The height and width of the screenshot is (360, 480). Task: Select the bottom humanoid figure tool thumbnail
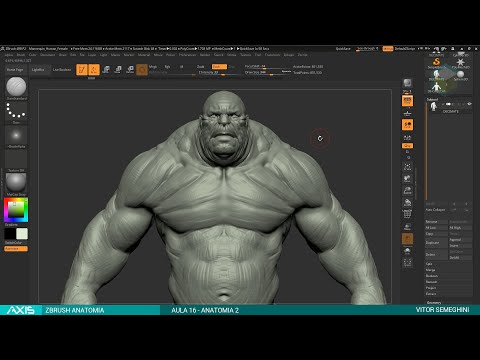tap(436, 87)
